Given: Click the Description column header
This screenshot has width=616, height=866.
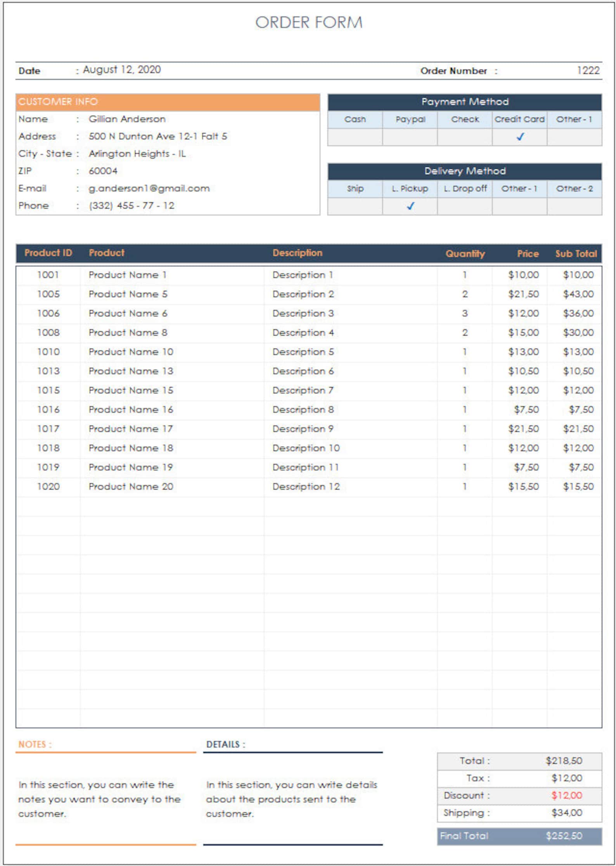Looking at the screenshot, I should click(x=298, y=253).
